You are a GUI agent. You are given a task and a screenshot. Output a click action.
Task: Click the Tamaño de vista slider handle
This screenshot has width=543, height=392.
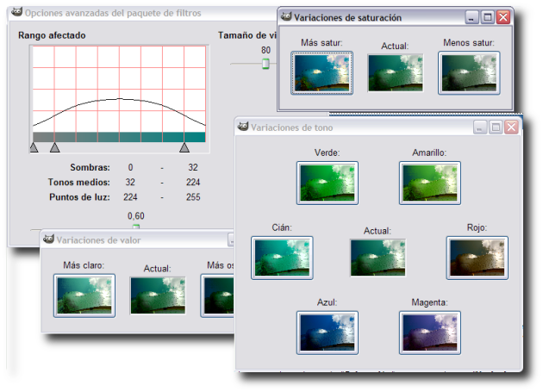[x=265, y=63]
